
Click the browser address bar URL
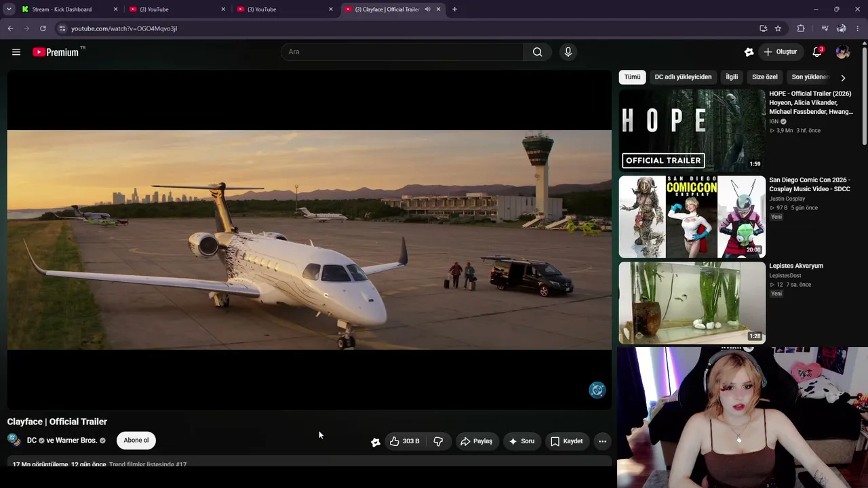point(124,28)
